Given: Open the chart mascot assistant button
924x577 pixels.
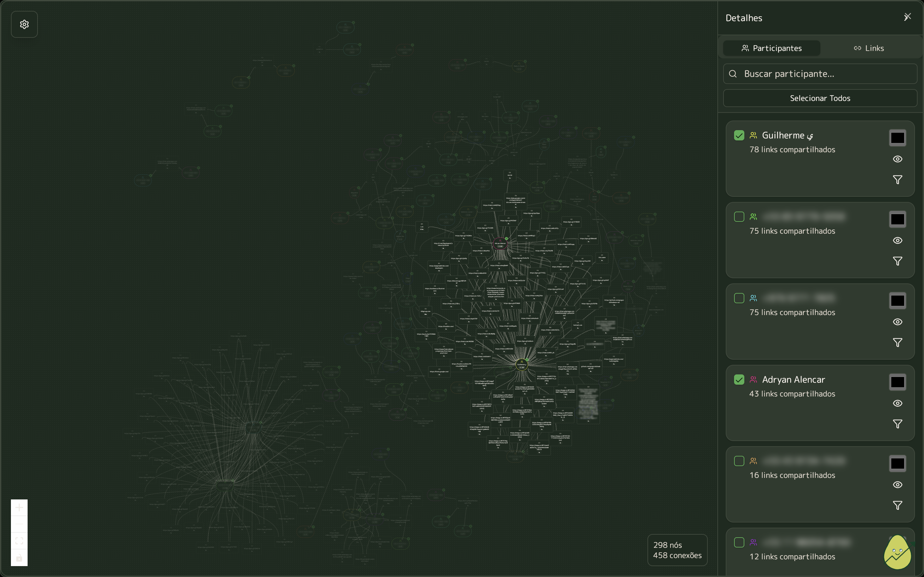Looking at the screenshot, I should pyautogui.click(x=897, y=552).
